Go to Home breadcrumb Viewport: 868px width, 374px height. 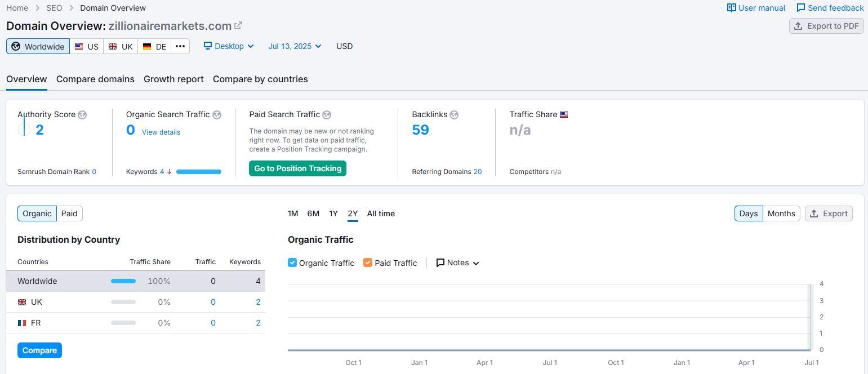(17, 8)
